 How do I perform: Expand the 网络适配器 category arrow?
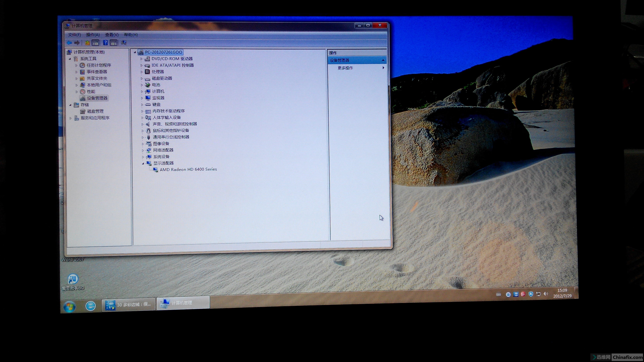pos(143,150)
